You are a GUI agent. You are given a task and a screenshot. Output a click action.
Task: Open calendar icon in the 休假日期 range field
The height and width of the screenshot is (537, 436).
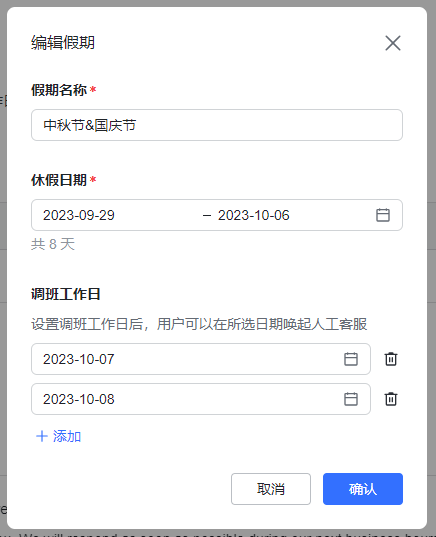pos(383,215)
